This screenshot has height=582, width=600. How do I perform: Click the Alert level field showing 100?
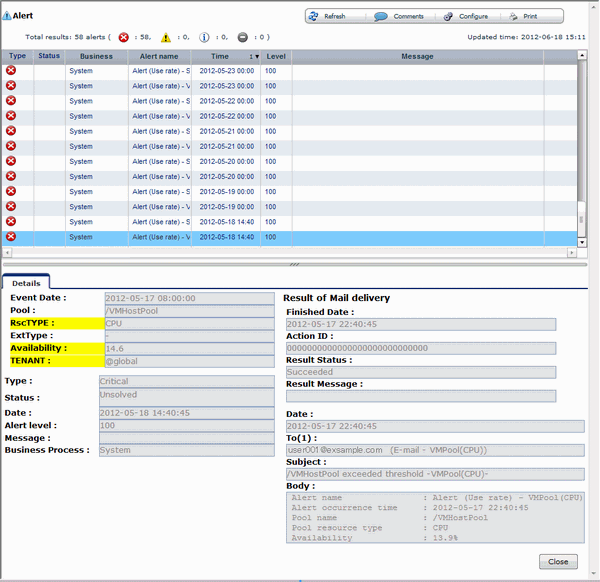[x=187, y=426]
